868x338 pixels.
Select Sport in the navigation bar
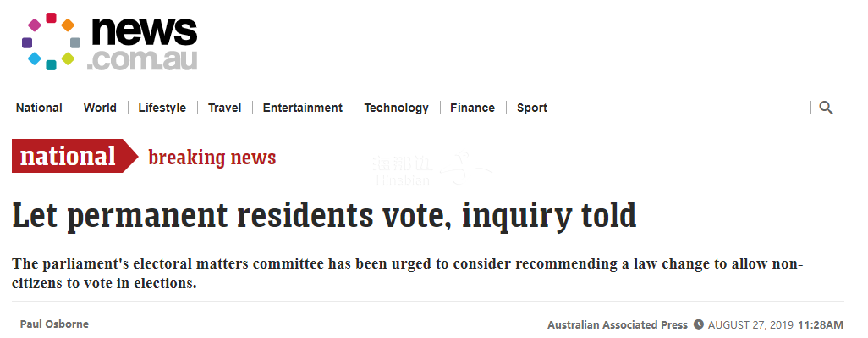(532, 108)
